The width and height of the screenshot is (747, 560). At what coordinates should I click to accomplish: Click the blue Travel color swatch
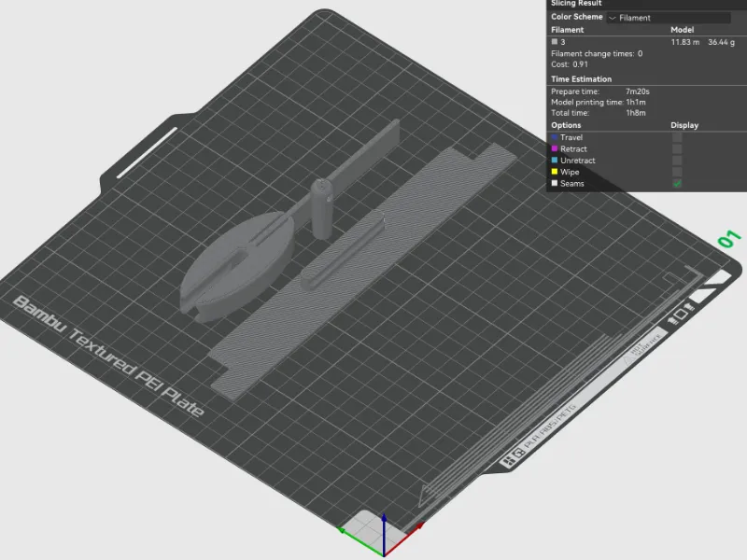(x=555, y=137)
